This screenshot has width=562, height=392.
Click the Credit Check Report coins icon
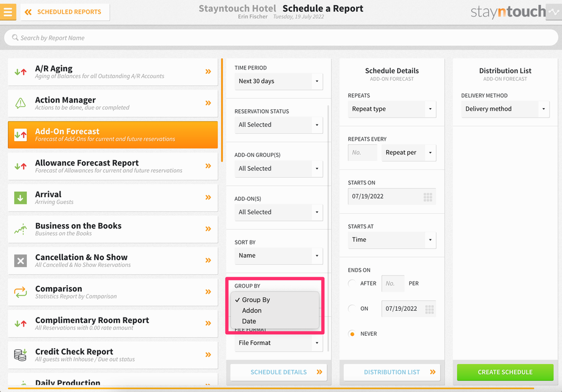(x=20, y=355)
